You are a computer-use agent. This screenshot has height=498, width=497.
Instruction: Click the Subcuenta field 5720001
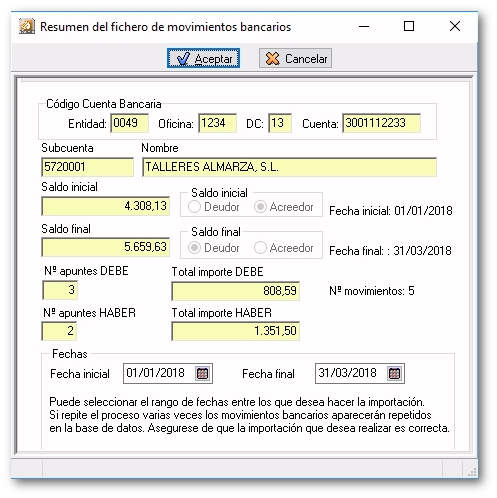pyautogui.click(x=87, y=167)
